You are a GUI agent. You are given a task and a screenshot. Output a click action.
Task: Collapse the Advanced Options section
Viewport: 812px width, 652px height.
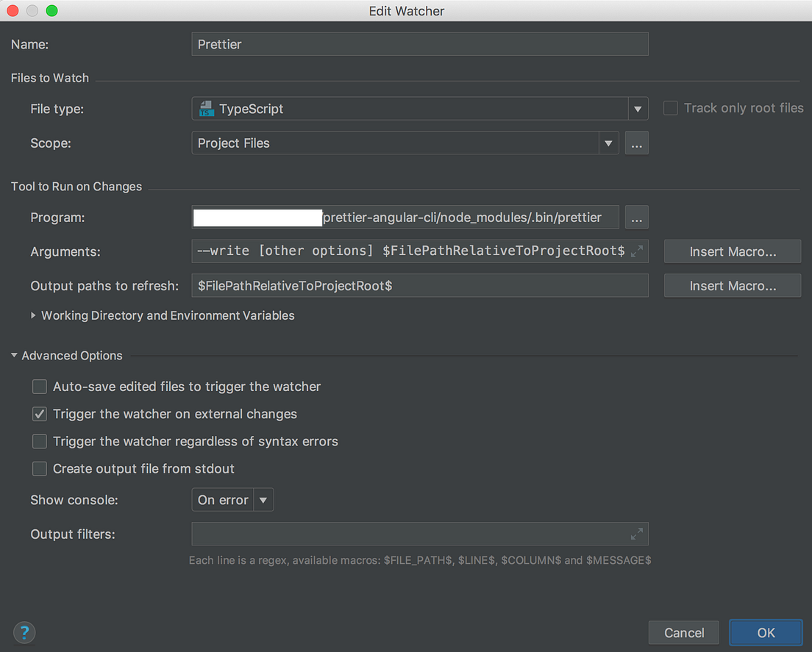pos(13,355)
